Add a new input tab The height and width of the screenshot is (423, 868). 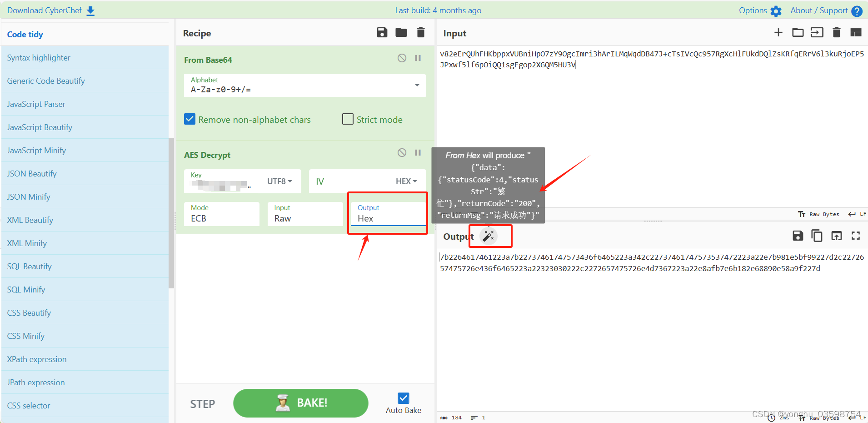(778, 32)
